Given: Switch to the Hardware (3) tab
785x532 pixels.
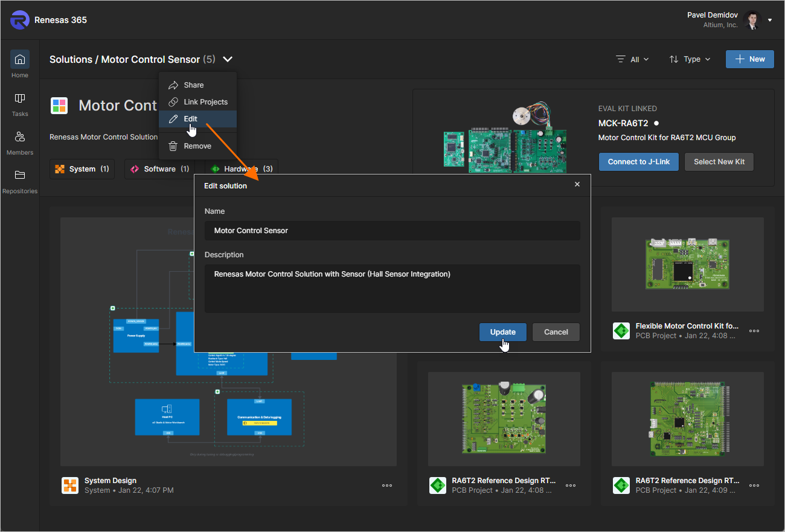Looking at the screenshot, I should pyautogui.click(x=242, y=169).
